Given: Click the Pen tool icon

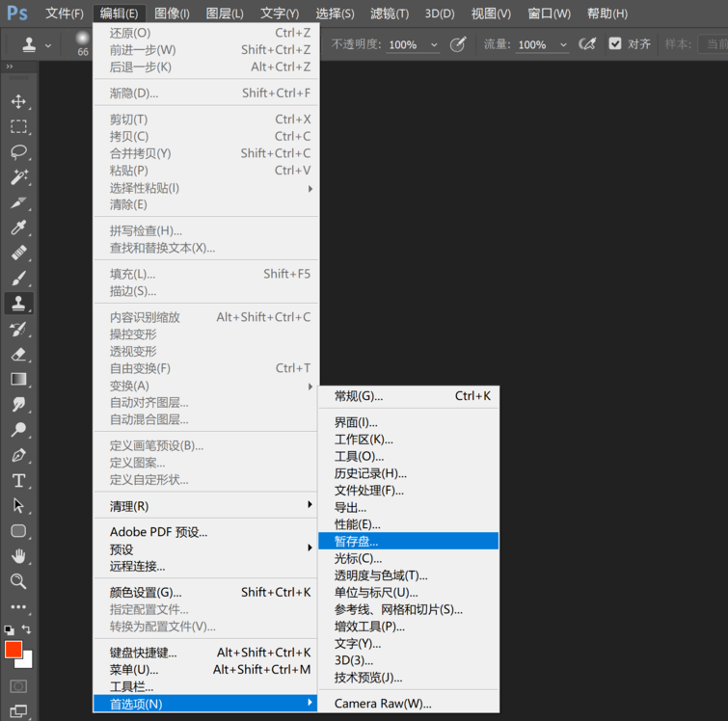Looking at the screenshot, I should [18, 455].
